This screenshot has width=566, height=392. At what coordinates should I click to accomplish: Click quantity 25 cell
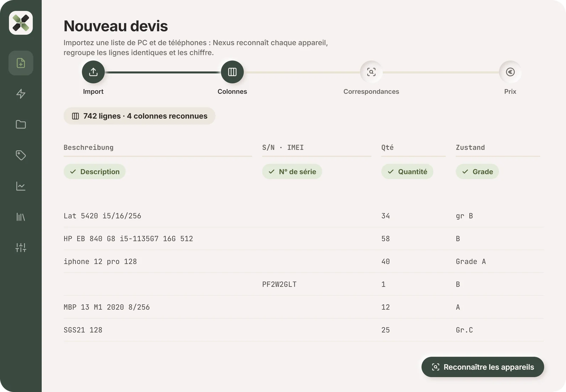click(x=386, y=330)
